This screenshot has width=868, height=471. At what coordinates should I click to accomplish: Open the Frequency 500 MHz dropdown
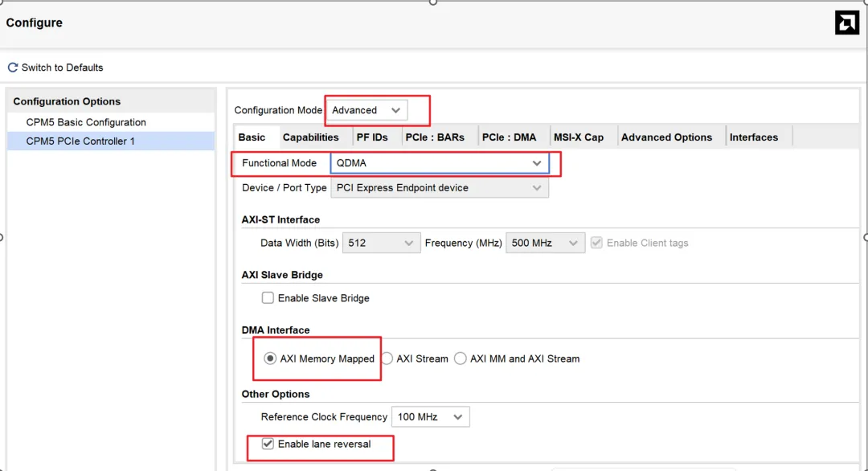pos(545,243)
